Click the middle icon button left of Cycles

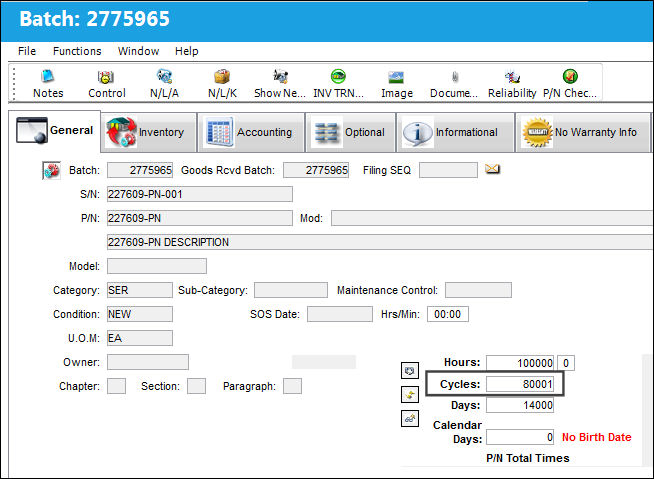click(x=410, y=394)
